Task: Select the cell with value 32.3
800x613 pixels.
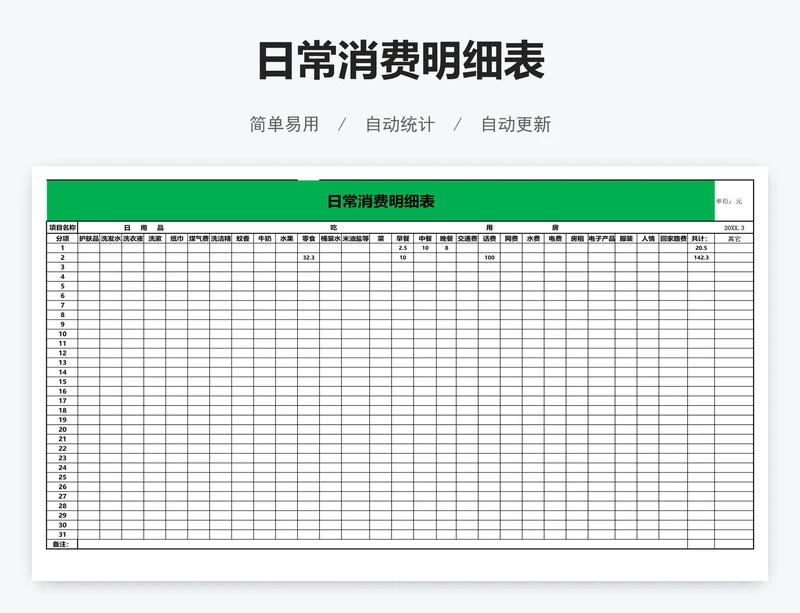Action: pyautogui.click(x=308, y=257)
